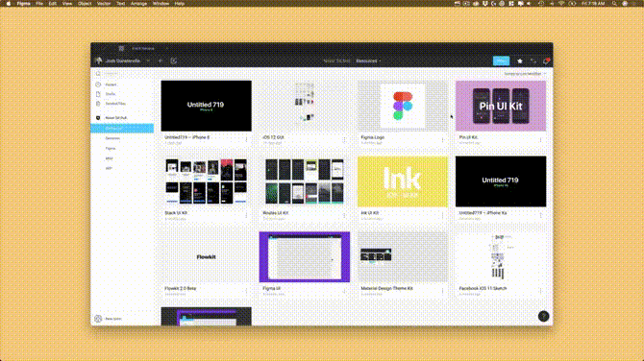Click the blue button in the top bar
The width and height of the screenshot is (644, 361).
[501, 60]
